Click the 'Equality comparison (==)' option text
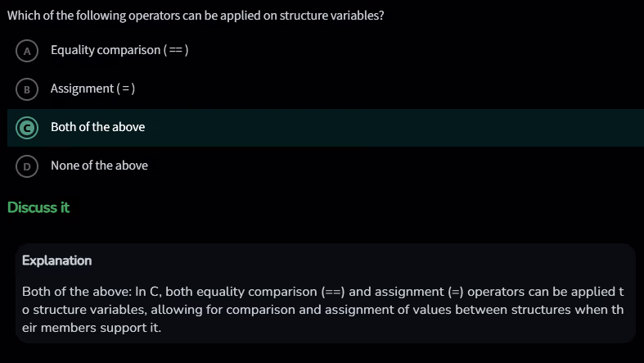Viewport: 644px width, 363px height. [x=119, y=50]
